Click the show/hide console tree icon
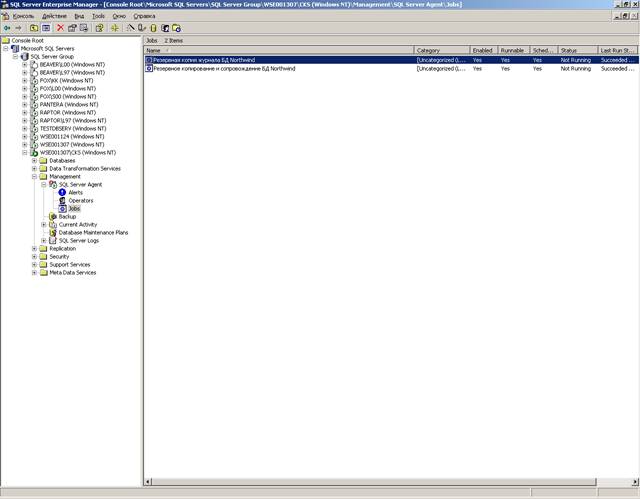The height and width of the screenshot is (499, 640). [x=46, y=28]
